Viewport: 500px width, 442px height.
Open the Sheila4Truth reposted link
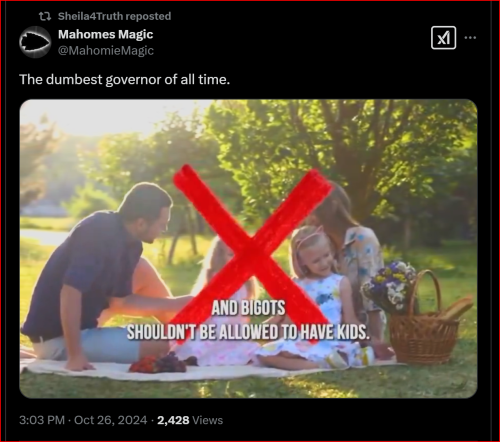[x=114, y=16]
